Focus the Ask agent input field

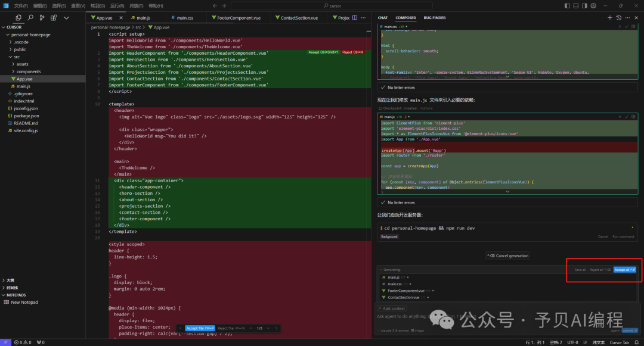pyautogui.click(x=507, y=316)
